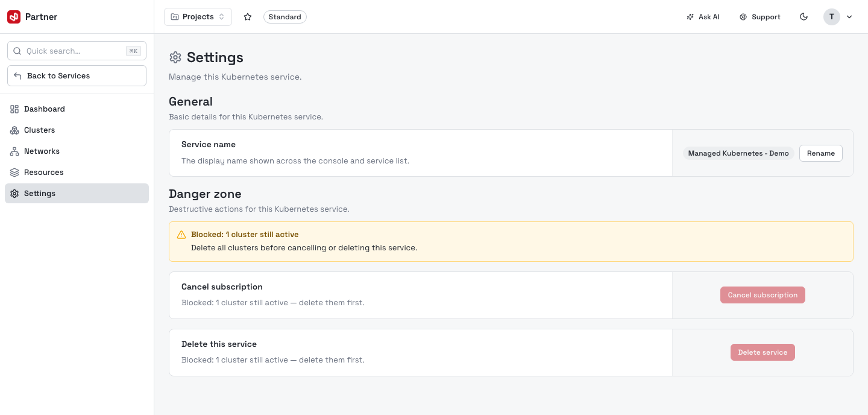This screenshot has height=415, width=868.
Task: Toggle dark mode moon icon
Action: pos(804,17)
